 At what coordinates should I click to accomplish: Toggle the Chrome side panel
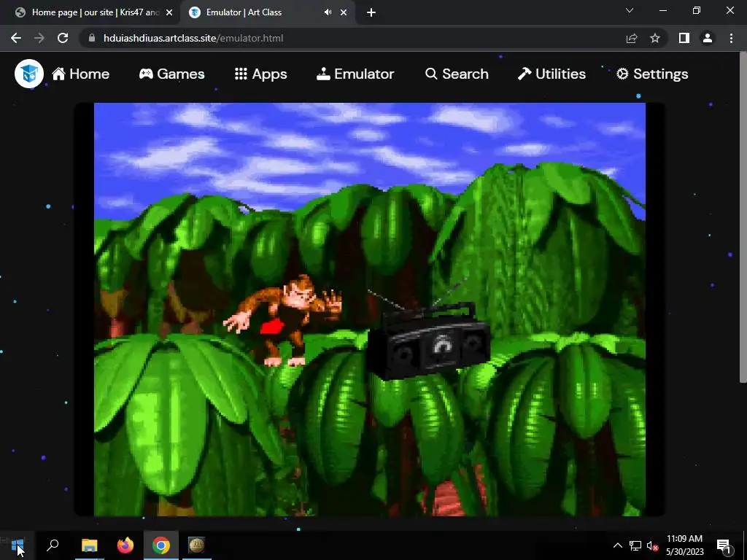tap(684, 38)
